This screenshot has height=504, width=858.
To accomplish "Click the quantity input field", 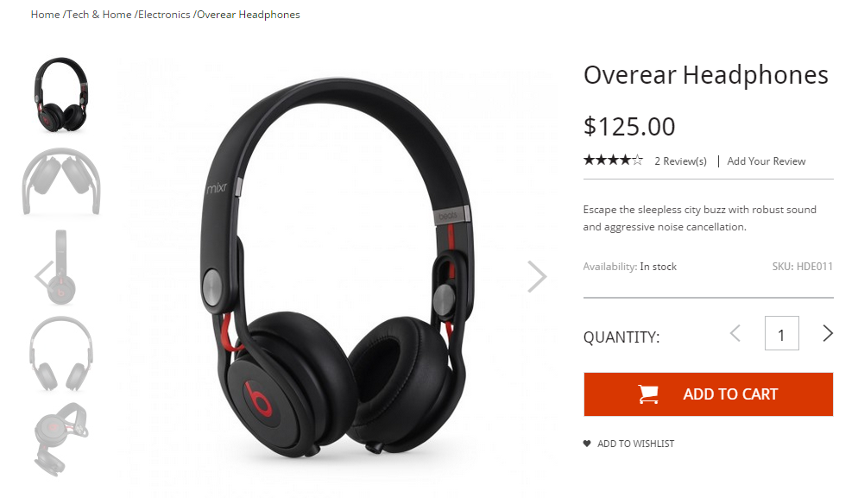I will [x=781, y=333].
